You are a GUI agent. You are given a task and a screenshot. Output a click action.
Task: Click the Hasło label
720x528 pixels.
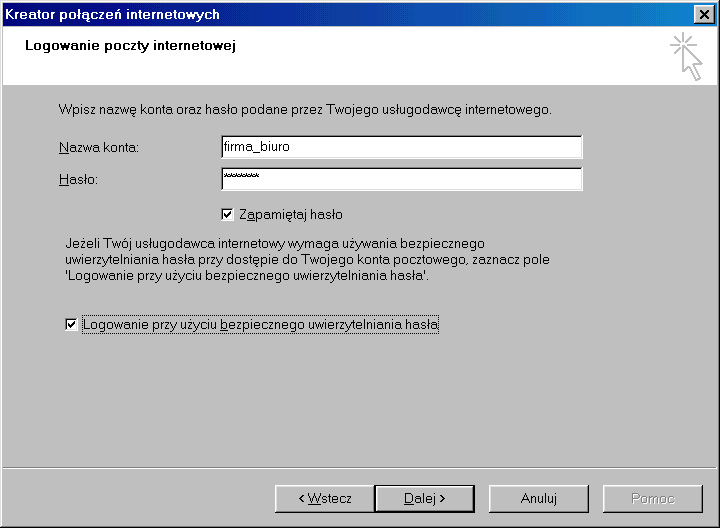click(82, 179)
